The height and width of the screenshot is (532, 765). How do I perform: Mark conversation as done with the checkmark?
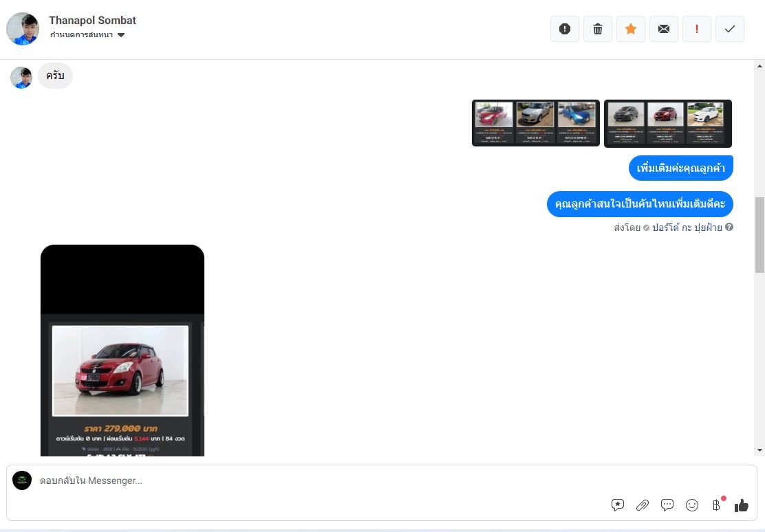730,29
